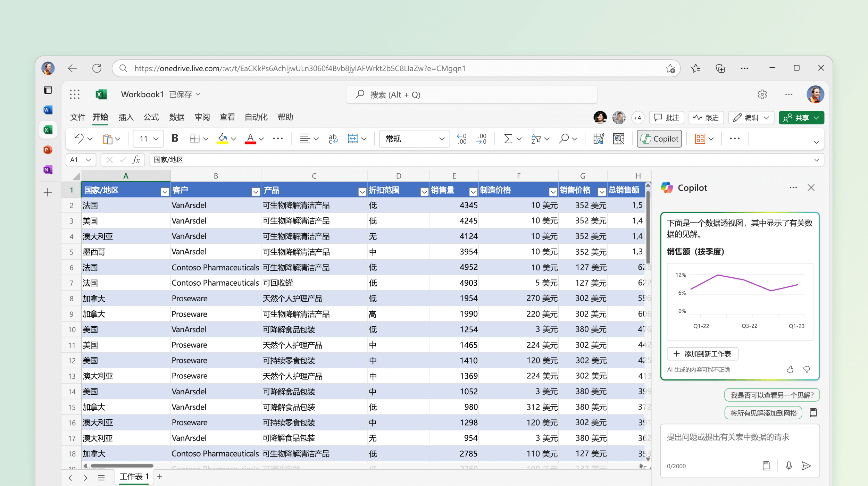Screen dimensions: 868x486
Task: Click the Copilot icon in the ribbon
Action: 660,139
